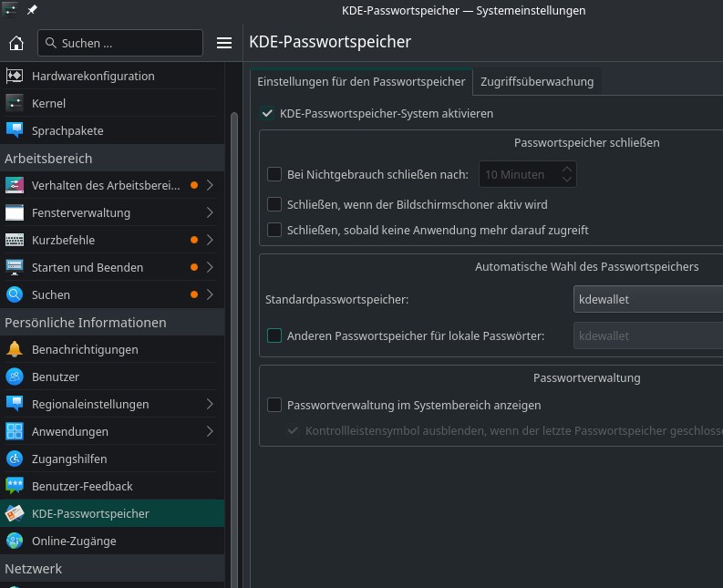Viewport: 723px width, 588px height.
Task: Expand Anwendungen chevron
Action: tap(210, 432)
